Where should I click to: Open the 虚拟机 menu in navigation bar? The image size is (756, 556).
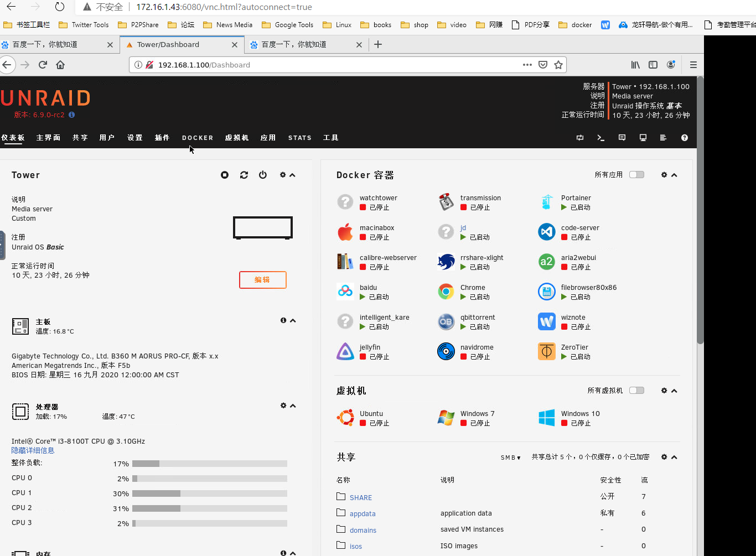pos(237,138)
